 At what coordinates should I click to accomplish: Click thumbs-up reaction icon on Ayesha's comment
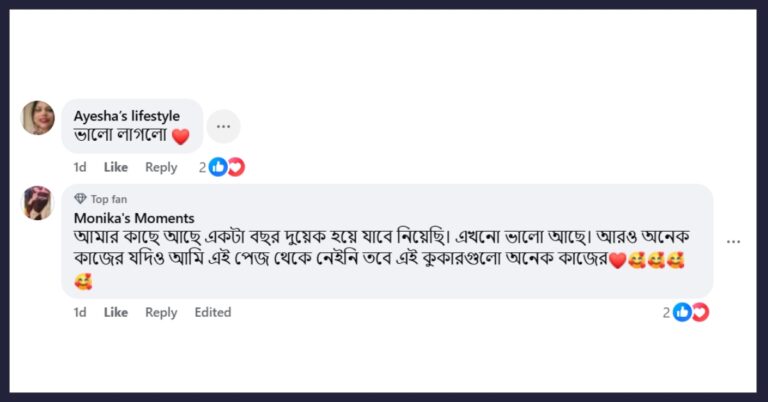[x=218, y=167]
